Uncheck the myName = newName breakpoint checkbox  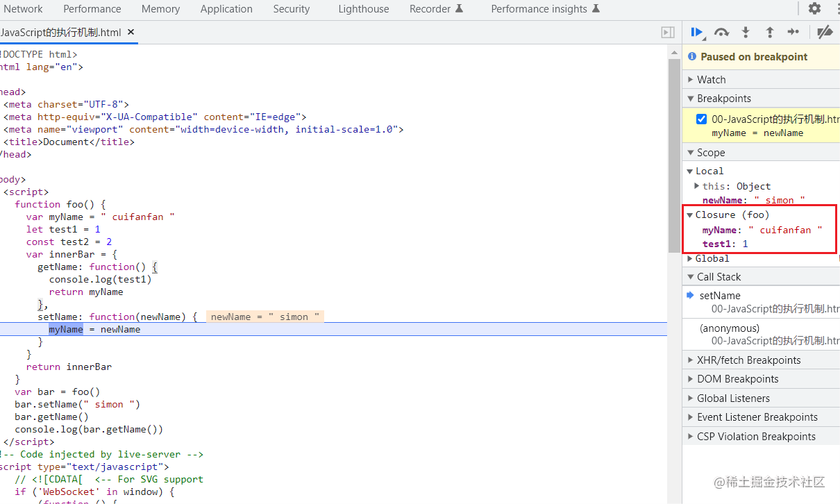[701, 119]
